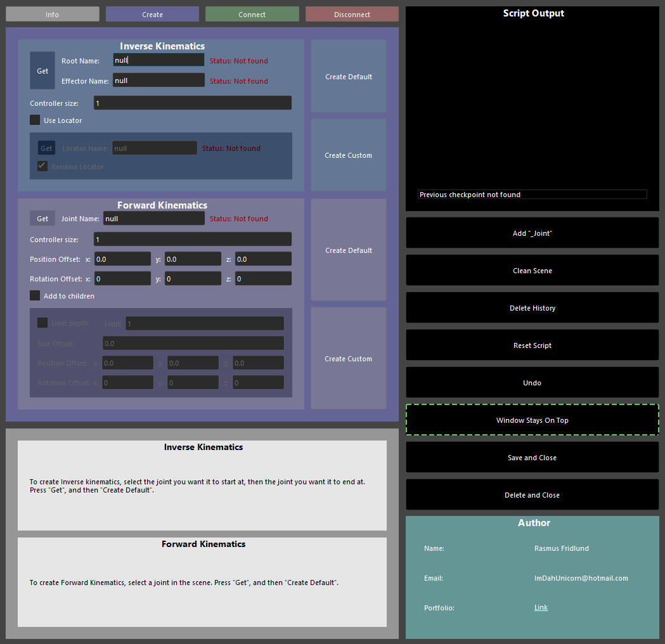The height and width of the screenshot is (644, 665).
Task: Select the Disconnect tab
Action: pyautogui.click(x=352, y=14)
